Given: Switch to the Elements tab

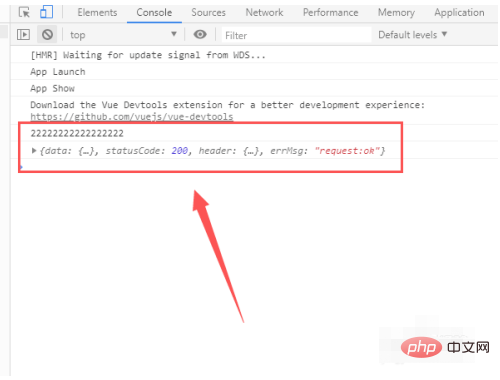Looking at the screenshot, I should pos(97,13).
